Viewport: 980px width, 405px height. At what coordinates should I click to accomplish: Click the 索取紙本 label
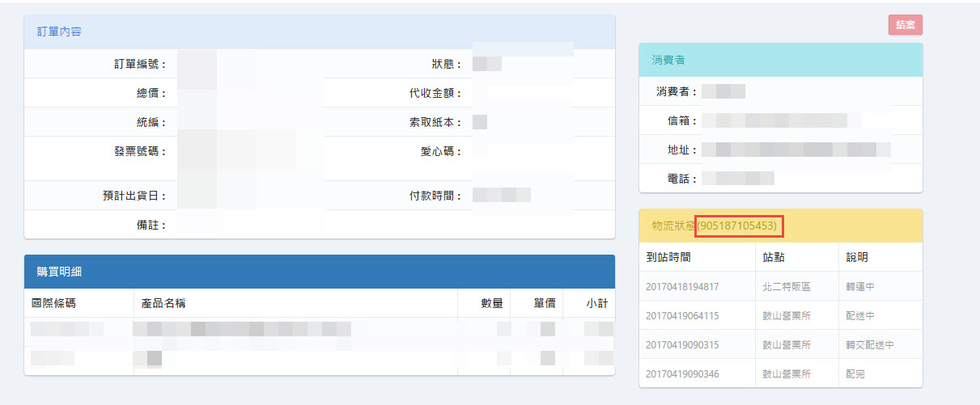(x=435, y=122)
